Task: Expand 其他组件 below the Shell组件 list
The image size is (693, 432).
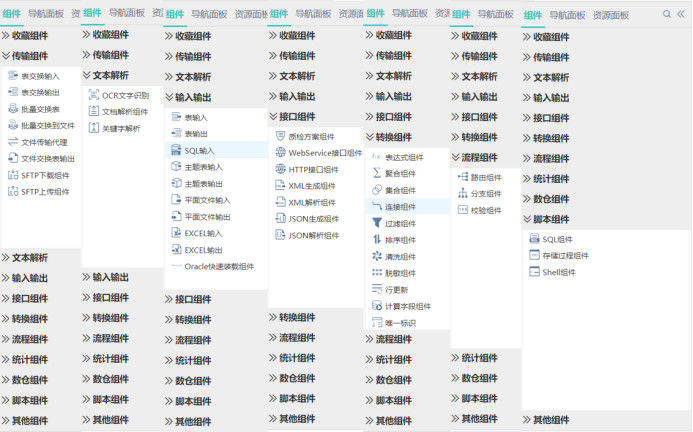Action: click(546, 420)
